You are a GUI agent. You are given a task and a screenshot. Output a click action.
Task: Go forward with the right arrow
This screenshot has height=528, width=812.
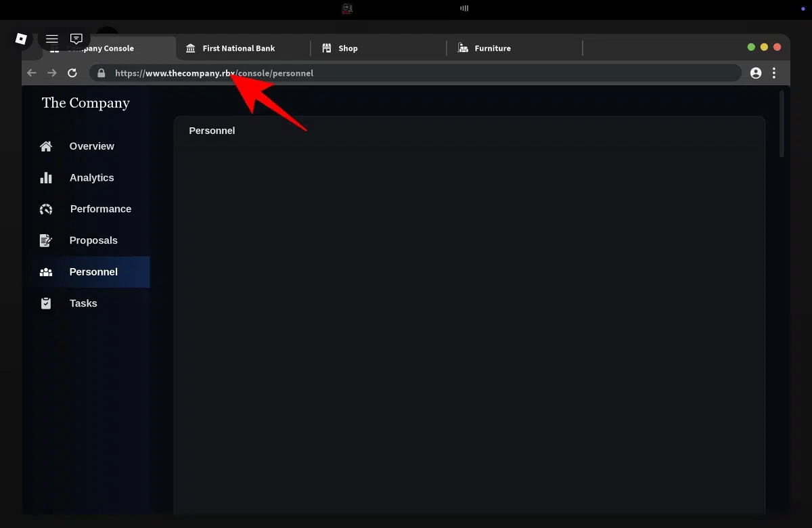click(52, 72)
